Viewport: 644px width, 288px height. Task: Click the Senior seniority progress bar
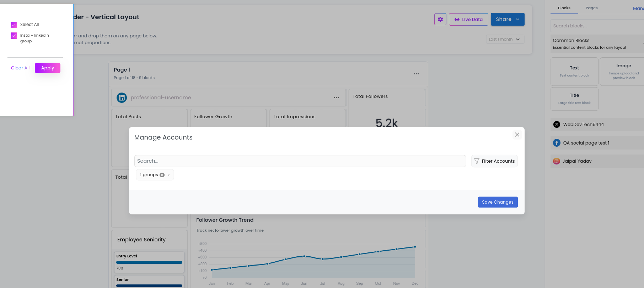click(149, 286)
